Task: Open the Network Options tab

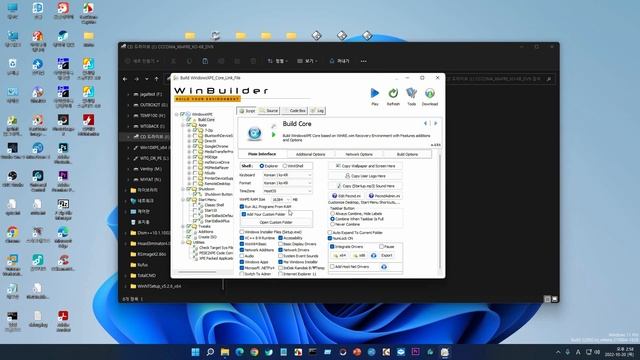Action: pyautogui.click(x=359, y=154)
